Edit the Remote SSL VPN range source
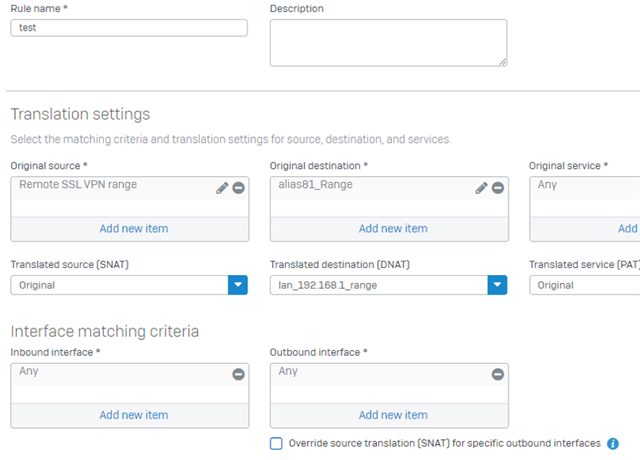 222,188
